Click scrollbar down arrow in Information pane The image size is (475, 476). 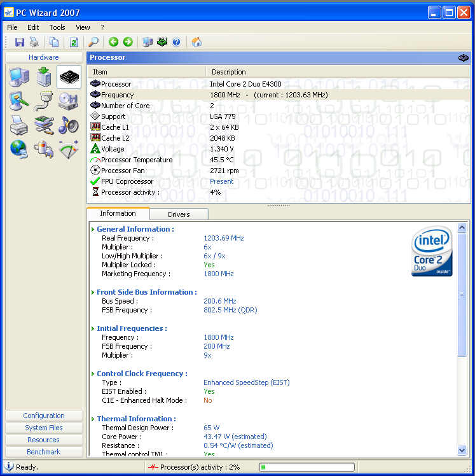[x=462, y=451]
